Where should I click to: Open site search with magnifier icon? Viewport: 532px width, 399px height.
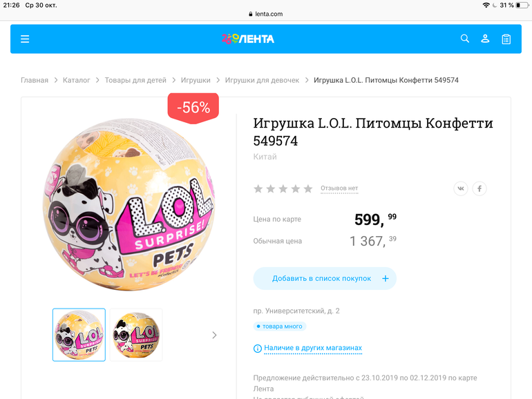pos(465,39)
